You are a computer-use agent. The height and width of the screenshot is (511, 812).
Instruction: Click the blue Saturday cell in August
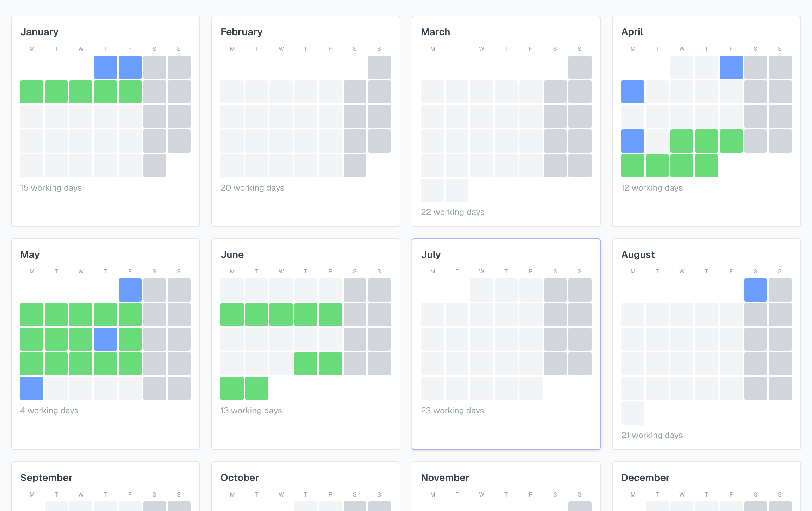click(755, 290)
